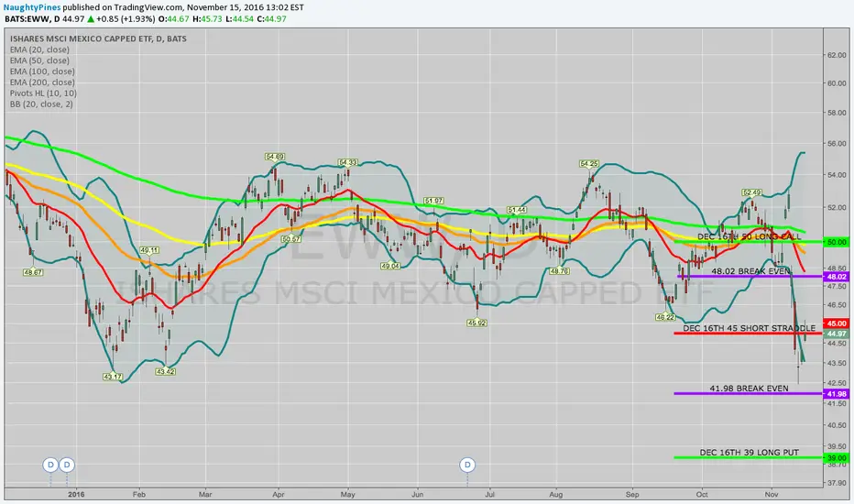This screenshot has width=854, height=504.
Task: Click the 62.00 price axis label
Action: pos(837,55)
